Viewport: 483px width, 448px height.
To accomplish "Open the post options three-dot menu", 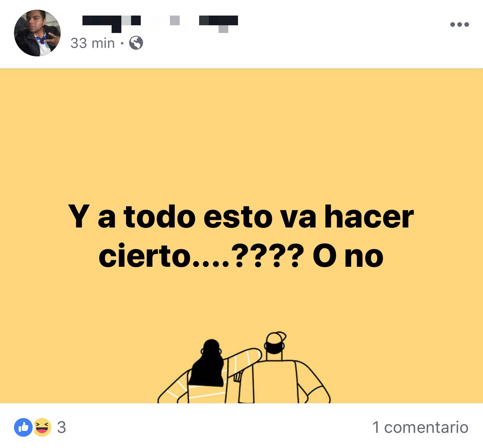I will tap(459, 24).
